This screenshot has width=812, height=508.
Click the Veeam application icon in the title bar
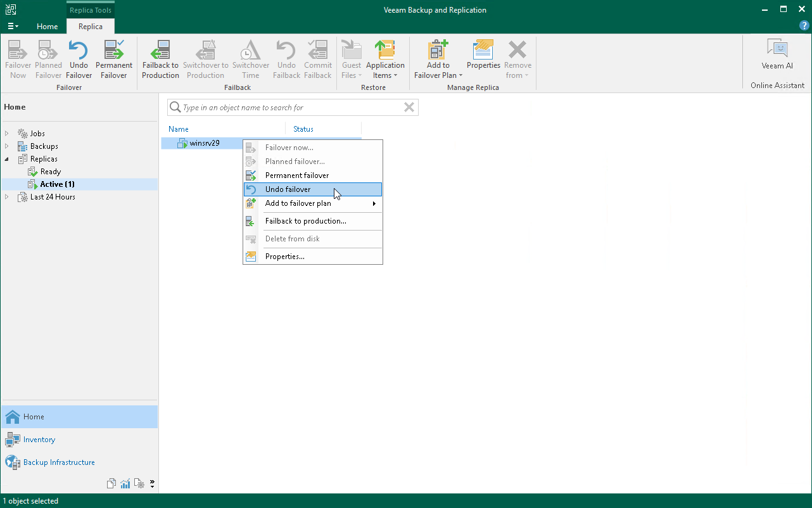pos(11,10)
